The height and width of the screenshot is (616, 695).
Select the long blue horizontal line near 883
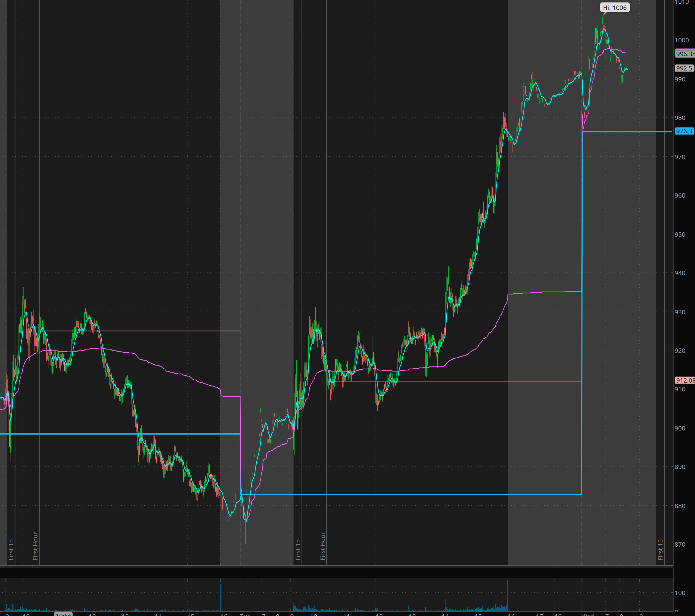[x=408, y=494]
